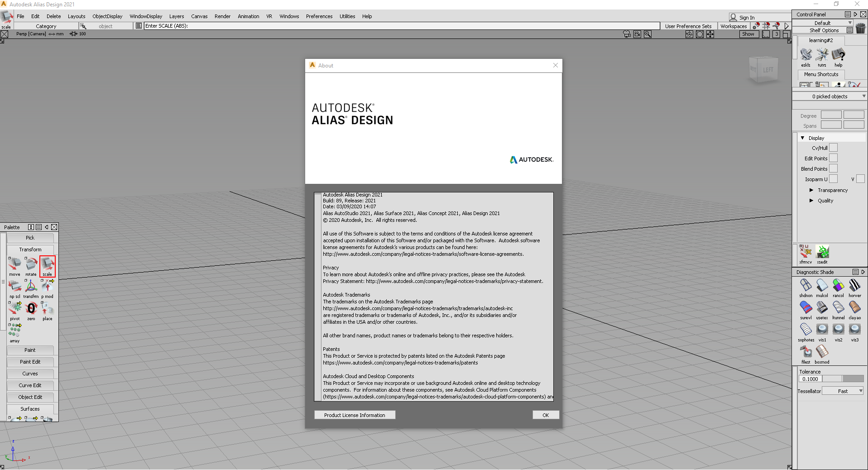Switch to the Curves palette tab

click(30, 374)
